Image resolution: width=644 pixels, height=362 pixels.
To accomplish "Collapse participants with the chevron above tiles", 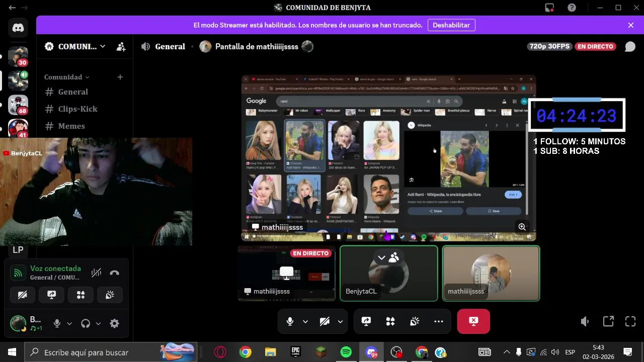I will pyautogui.click(x=381, y=257).
